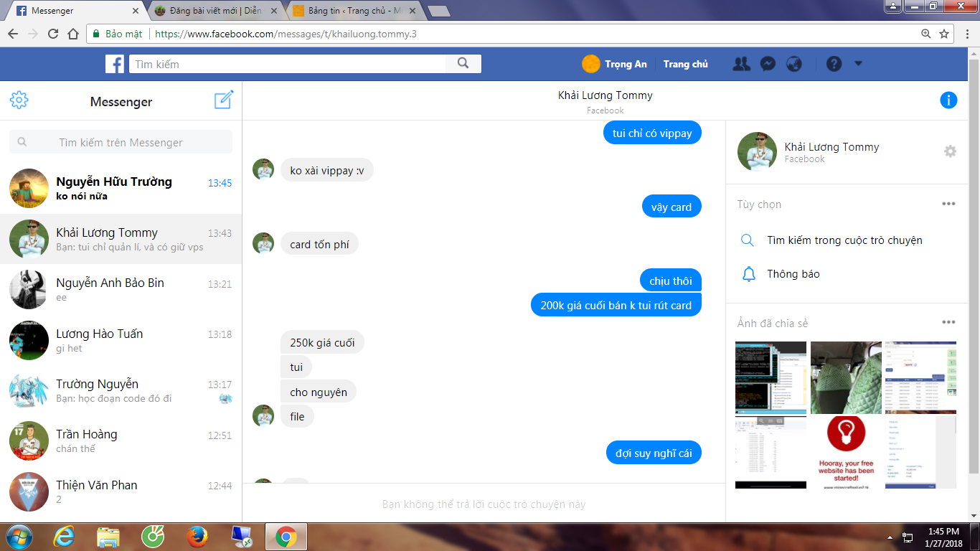980x551 pixels.
Task: Click zoom magnifier icon in address bar
Action: [x=926, y=34]
